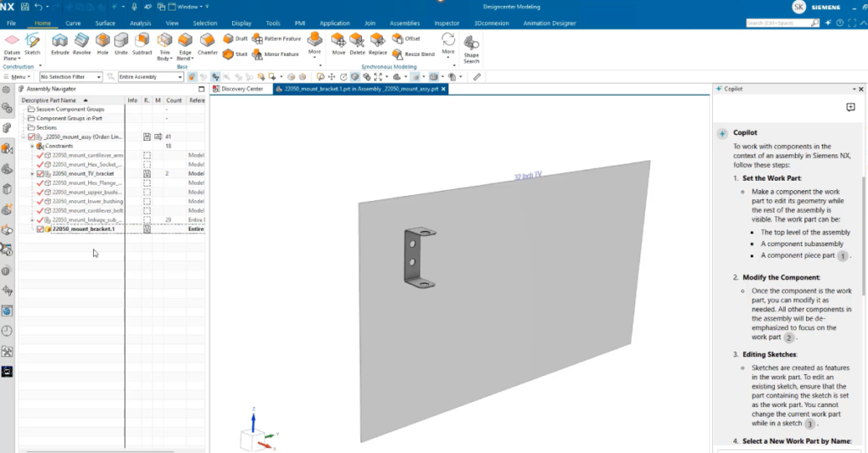Open the No Selection Filter dropdown
Viewport: 868px width, 453px height.
coord(71,77)
